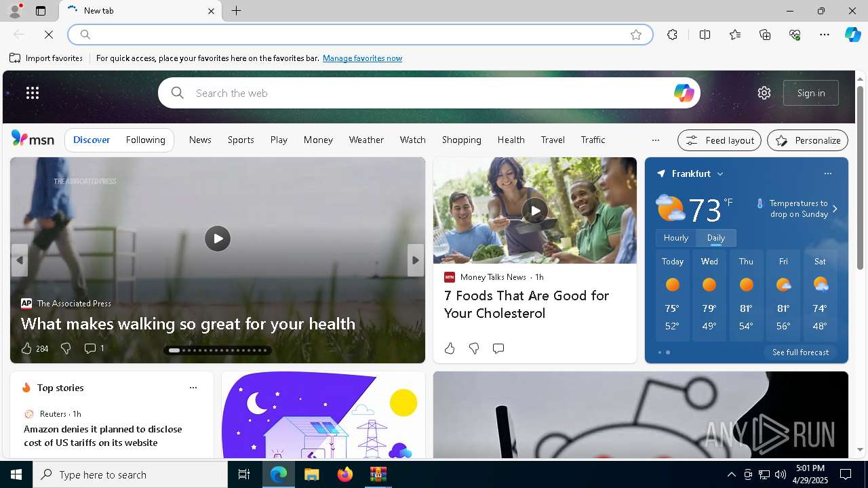The width and height of the screenshot is (868, 488).
Task: Dislike the cholesterol foods article
Action: tap(474, 348)
